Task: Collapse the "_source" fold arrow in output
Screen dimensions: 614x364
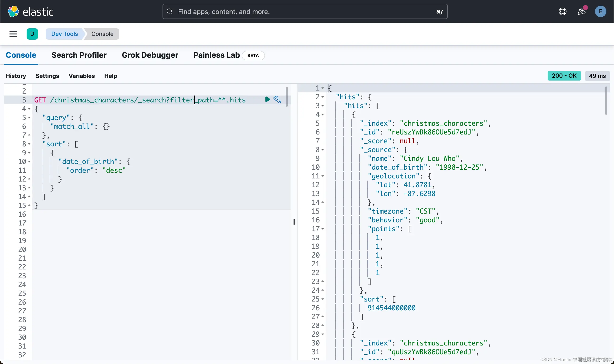Action: coord(323,150)
